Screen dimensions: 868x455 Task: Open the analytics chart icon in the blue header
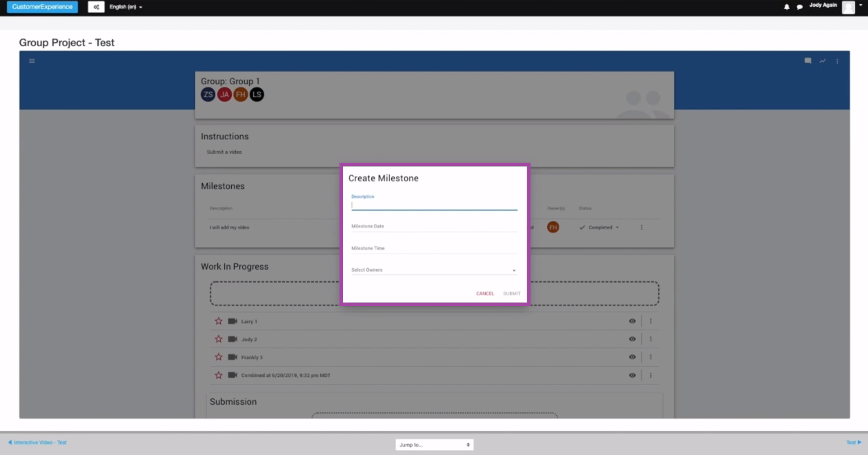coord(822,61)
